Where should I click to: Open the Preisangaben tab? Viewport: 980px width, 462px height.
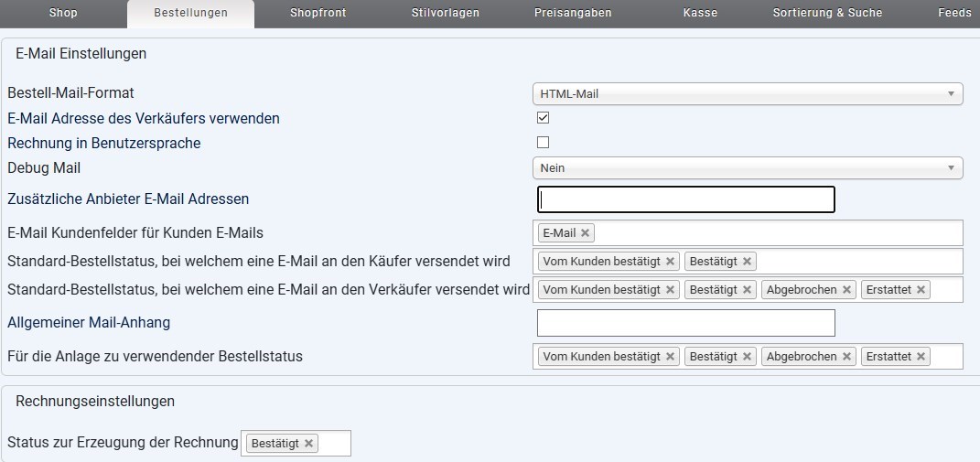(x=573, y=13)
